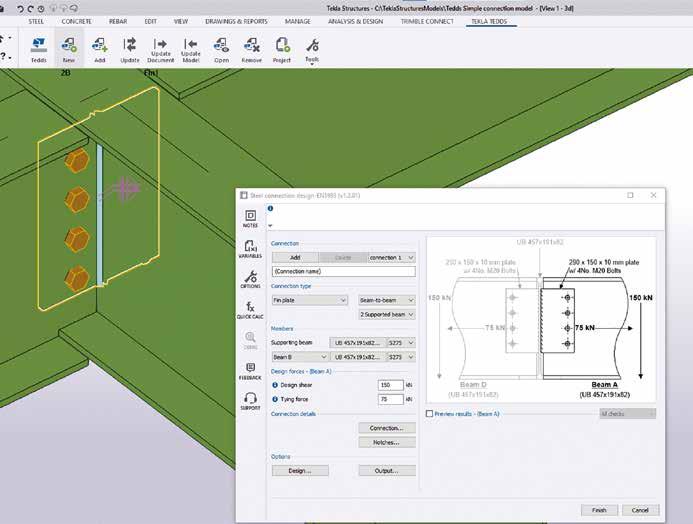The width and height of the screenshot is (693, 524).
Task: Click the top orange bolt in model
Action: [77, 160]
